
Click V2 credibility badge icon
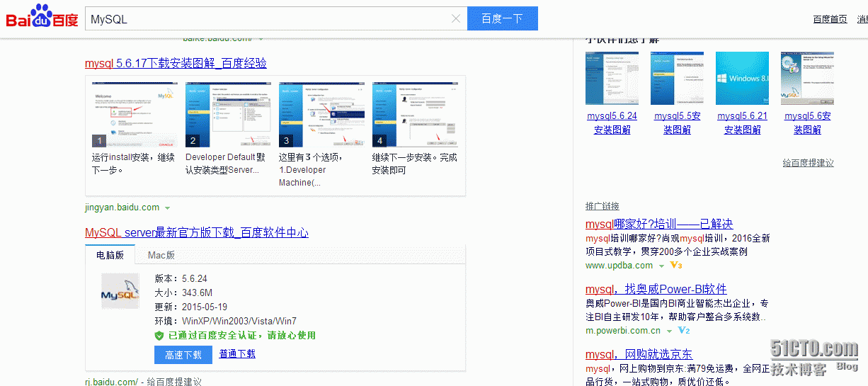(684, 331)
